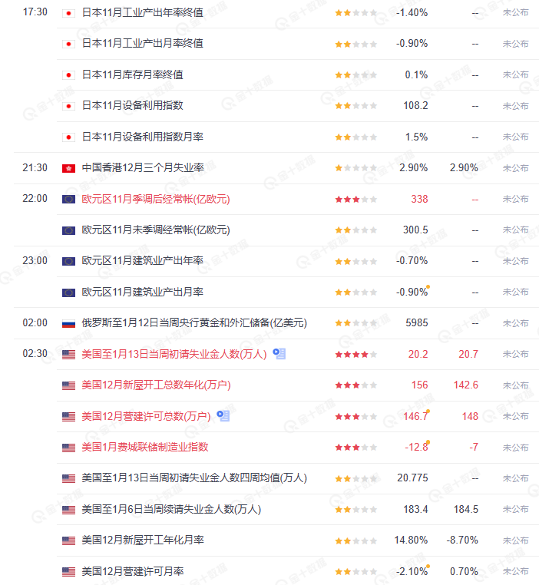Viewport: 540px width, 585px height.
Task: Click US flag beside 美国12月新屋开工年化月率
Action: pos(68,541)
